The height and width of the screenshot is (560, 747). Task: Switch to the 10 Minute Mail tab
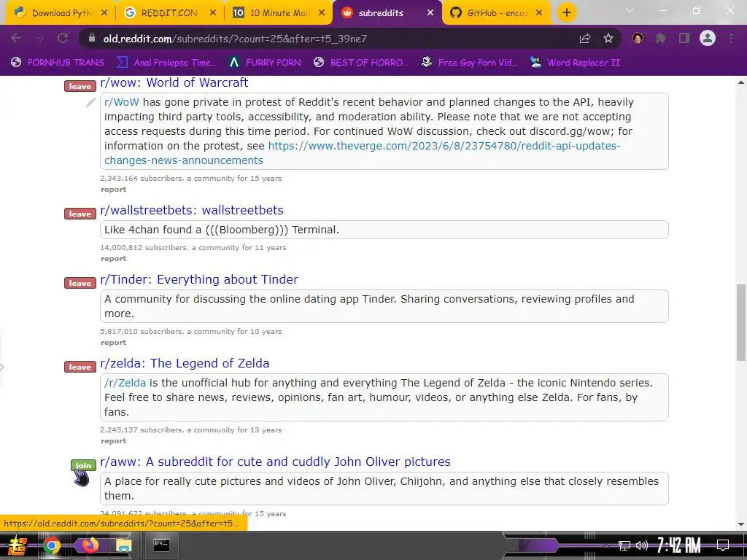[x=277, y=13]
